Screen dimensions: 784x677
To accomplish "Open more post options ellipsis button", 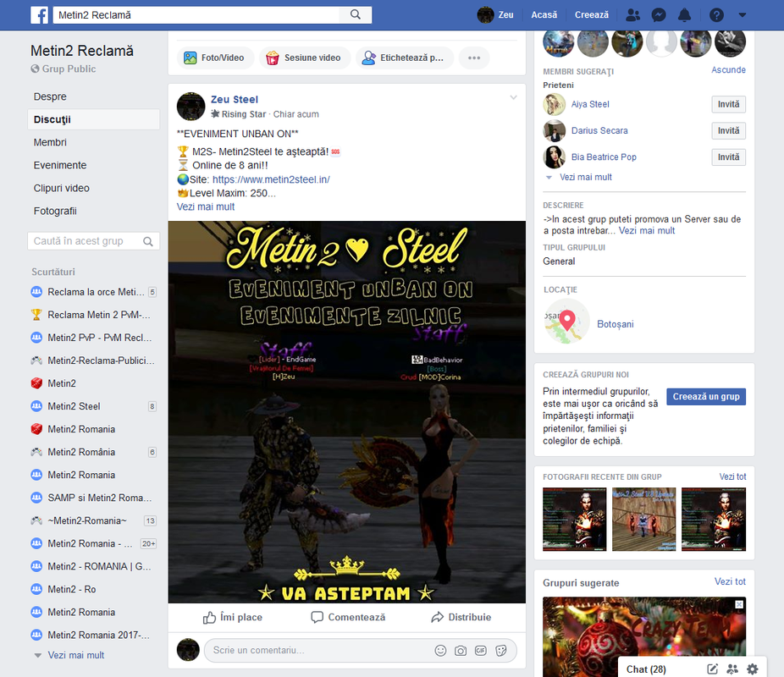I will click(x=474, y=58).
